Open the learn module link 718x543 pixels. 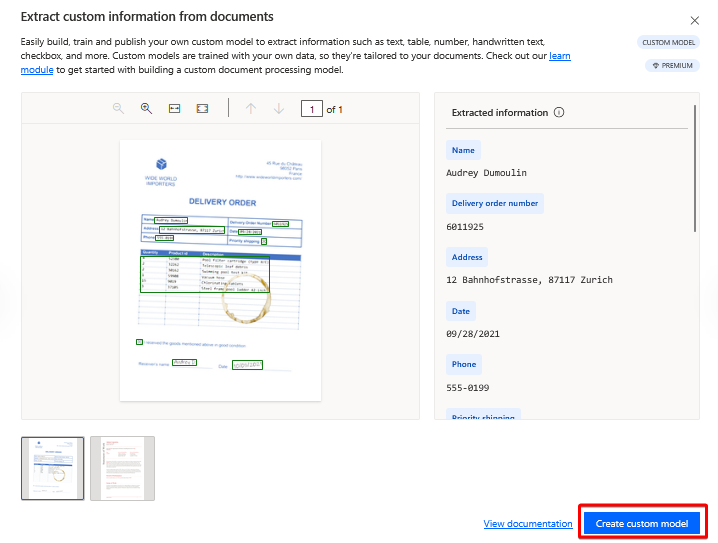tap(560, 56)
